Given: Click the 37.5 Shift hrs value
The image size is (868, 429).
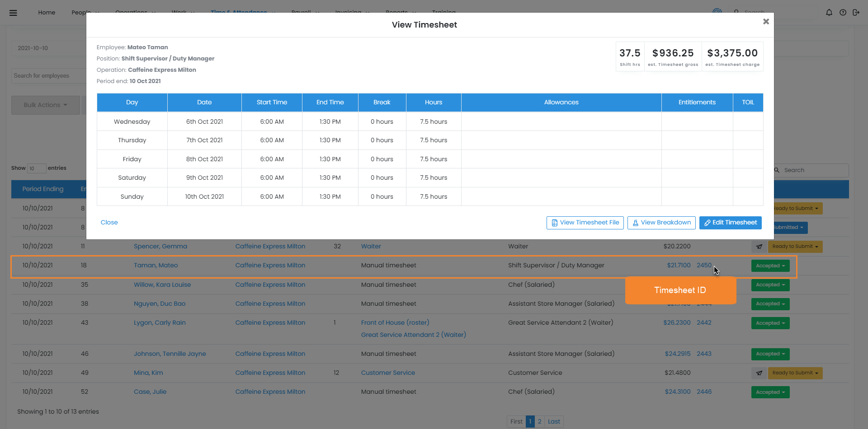Looking at the screenshot, I should point(630,53).
